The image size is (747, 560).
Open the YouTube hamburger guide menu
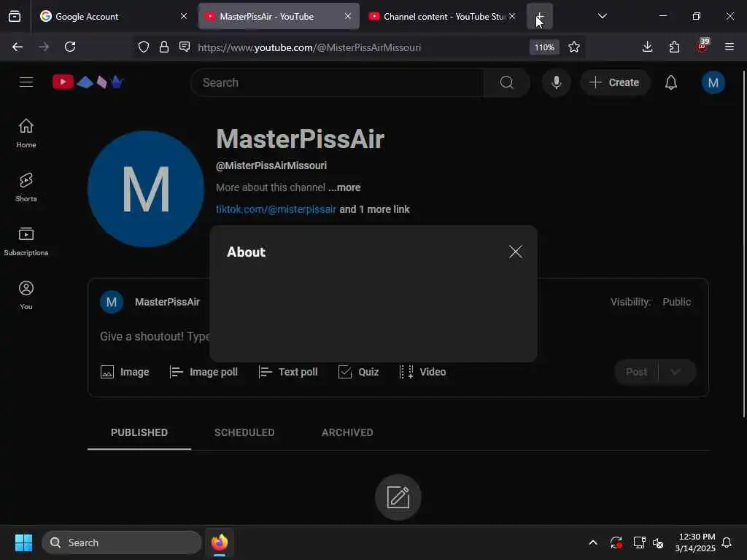[x=26, y=82]
